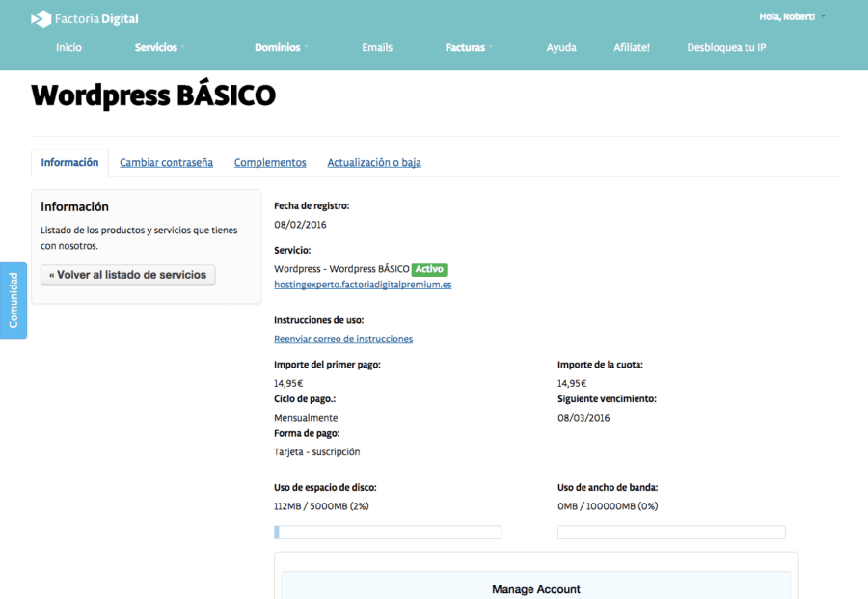Click Volver al listado de servicios button
The image size is (868, 599).
pos(128,275)
